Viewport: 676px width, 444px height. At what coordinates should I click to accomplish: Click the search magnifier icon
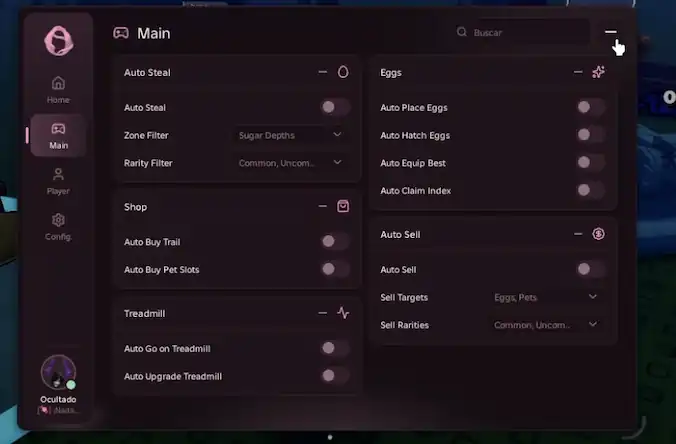(x=462, y=32)
